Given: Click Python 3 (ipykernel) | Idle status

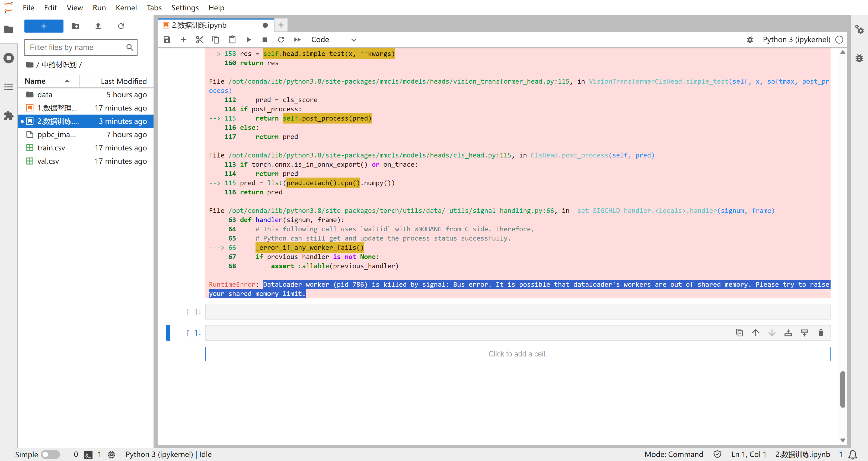Looking at the screenshot, I should 168,454.
